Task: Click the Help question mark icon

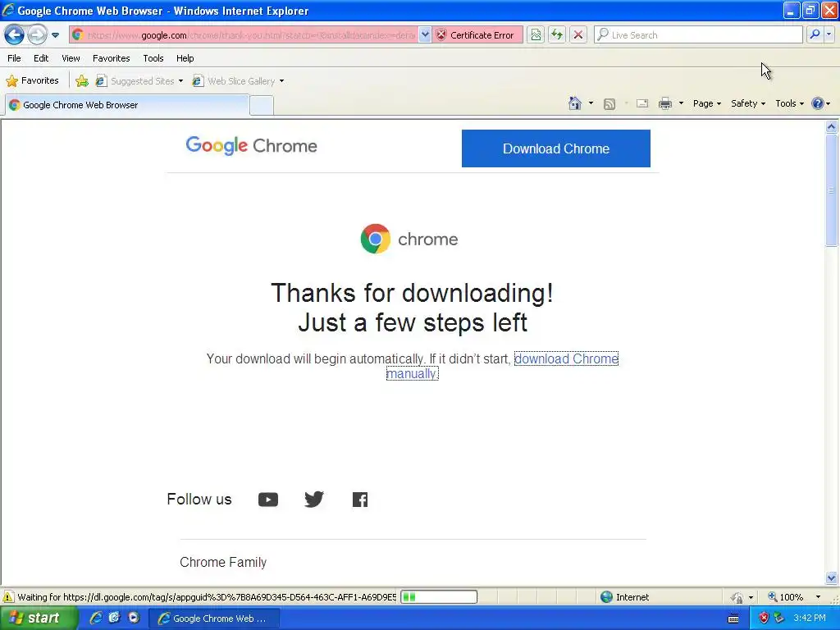Action: click(818, 104)
